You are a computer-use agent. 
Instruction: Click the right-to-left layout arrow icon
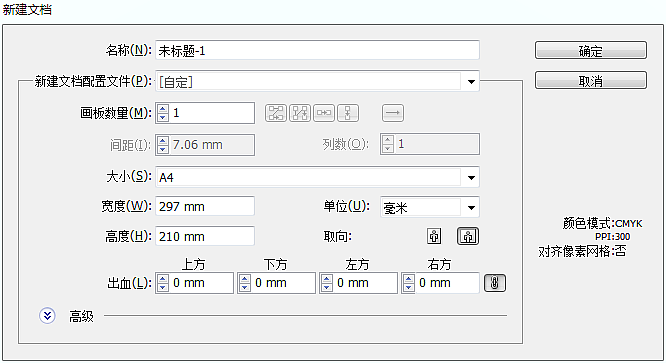click(393, 113)
